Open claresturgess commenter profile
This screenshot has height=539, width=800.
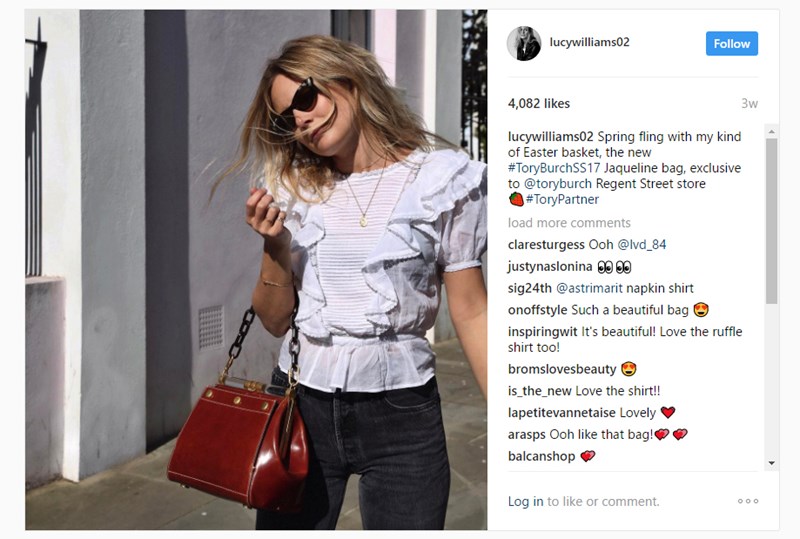[x=546, y=245]
